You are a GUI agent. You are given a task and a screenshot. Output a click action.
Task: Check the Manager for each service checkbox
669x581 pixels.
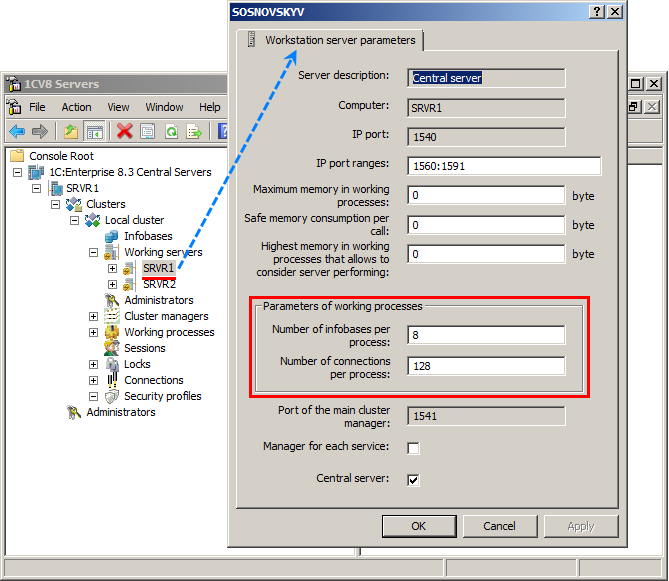(413, 448)
